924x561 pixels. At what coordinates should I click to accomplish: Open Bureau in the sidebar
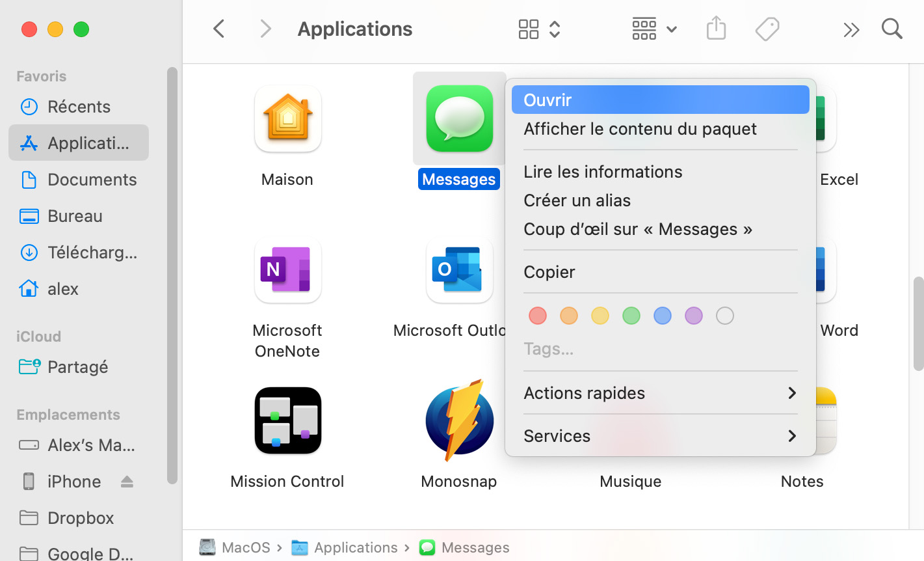click(x=79, y=216)
